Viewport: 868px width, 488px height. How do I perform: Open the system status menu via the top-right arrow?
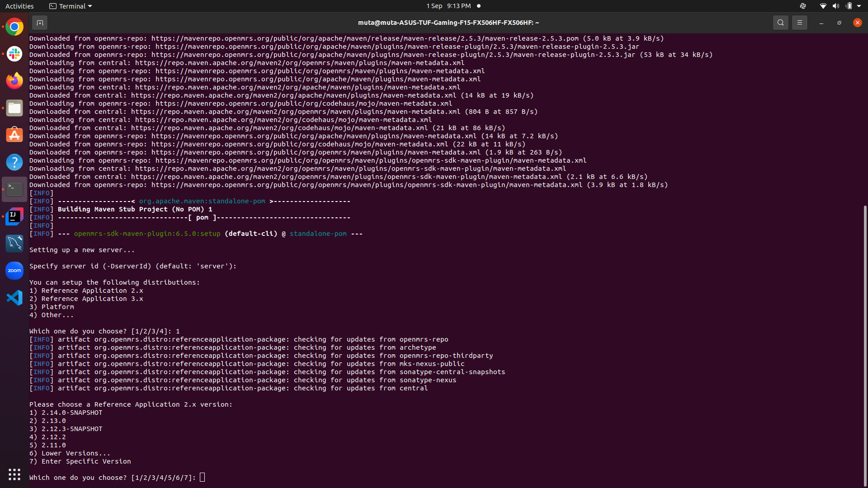point(861,6)
